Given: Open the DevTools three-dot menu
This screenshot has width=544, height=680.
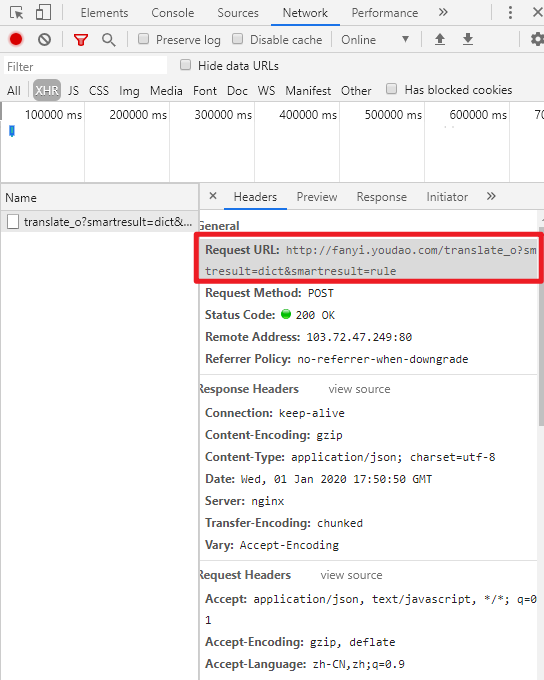Looking at the screenshot, I should (x=510, y=13).
